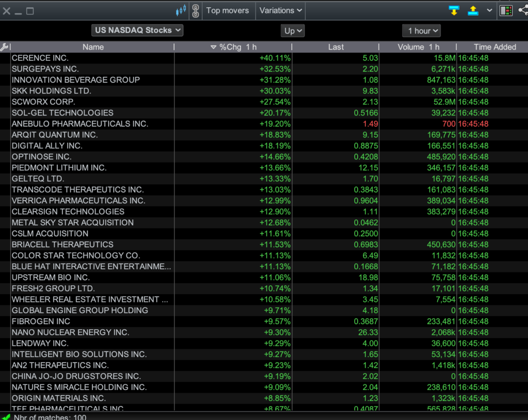
Task: Sort by the Name column header
Action: click(93, 47)
